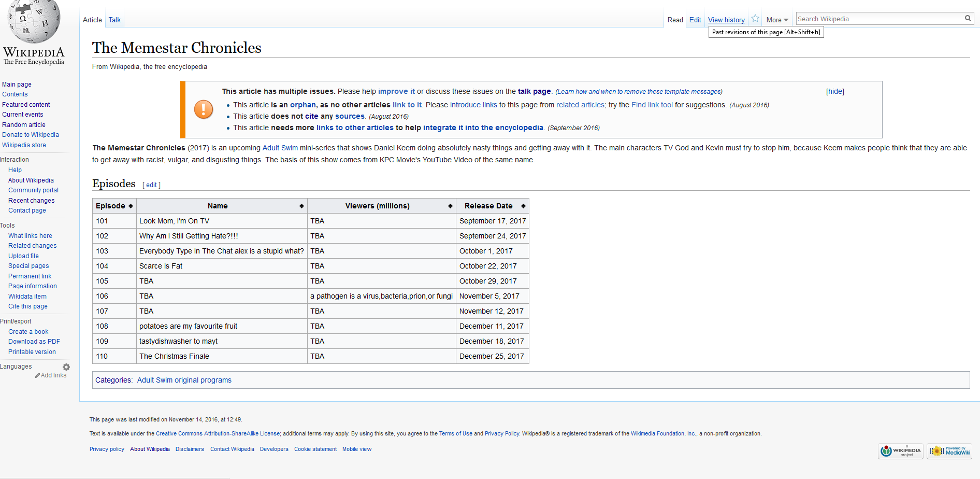Click Create a book
The width and height of the screenshot is (980, 479).
point(28,332)
